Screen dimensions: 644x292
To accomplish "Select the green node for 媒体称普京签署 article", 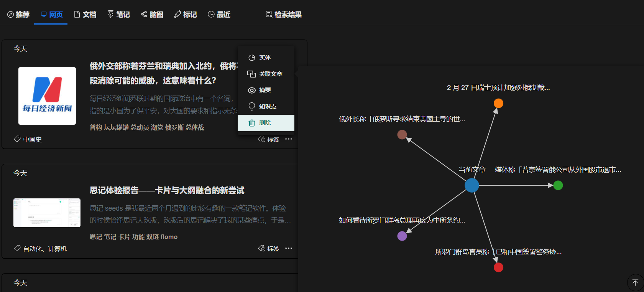I will [x=558, y=185].
